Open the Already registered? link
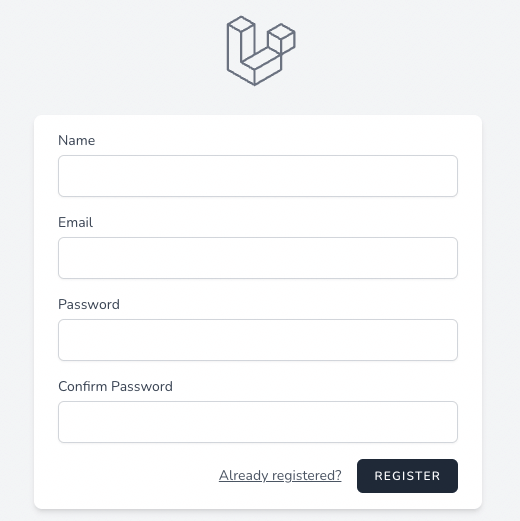The height and width of the screenshot is (521, 520). [x=280, y=476]
